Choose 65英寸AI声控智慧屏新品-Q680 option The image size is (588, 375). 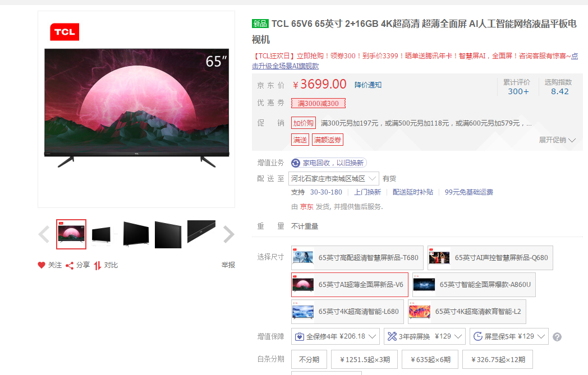pos(490,258)
